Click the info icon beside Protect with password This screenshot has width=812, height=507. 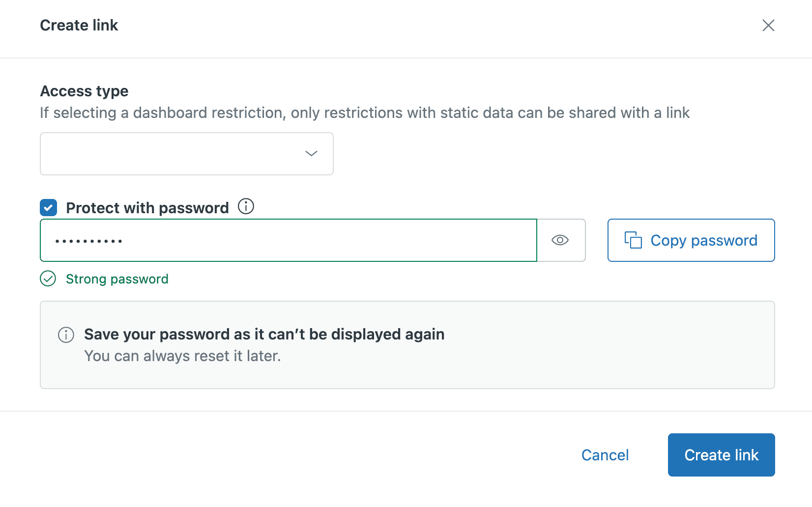tap(246, 206)
